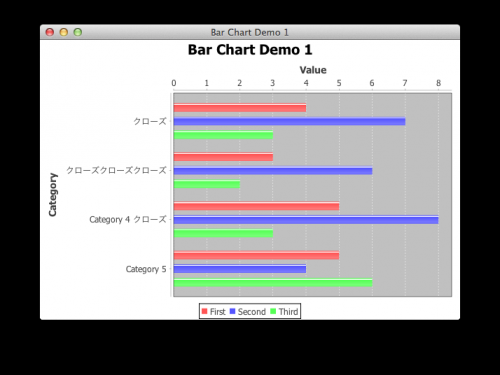This screenshot has width=500, height=375.
Task: Click the Category 4 クローズ axis label
Action: [x=128, y=220]
